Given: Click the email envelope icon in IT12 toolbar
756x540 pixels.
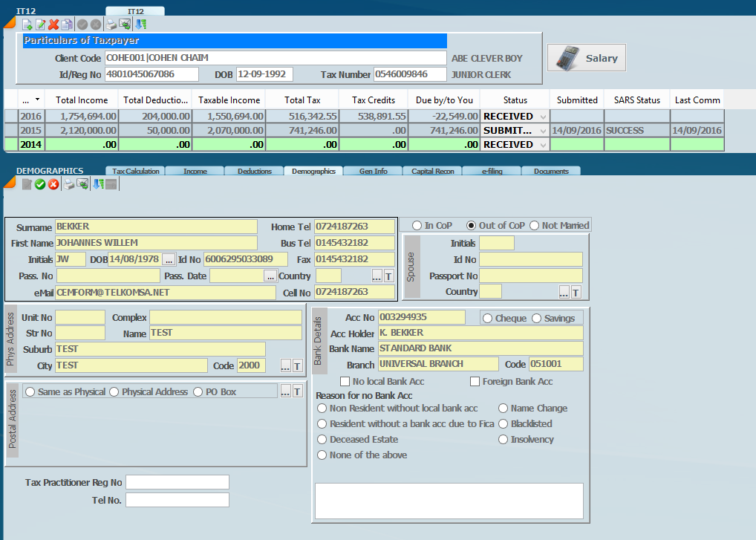Looking at the screenshot, I should click(125, 24).
